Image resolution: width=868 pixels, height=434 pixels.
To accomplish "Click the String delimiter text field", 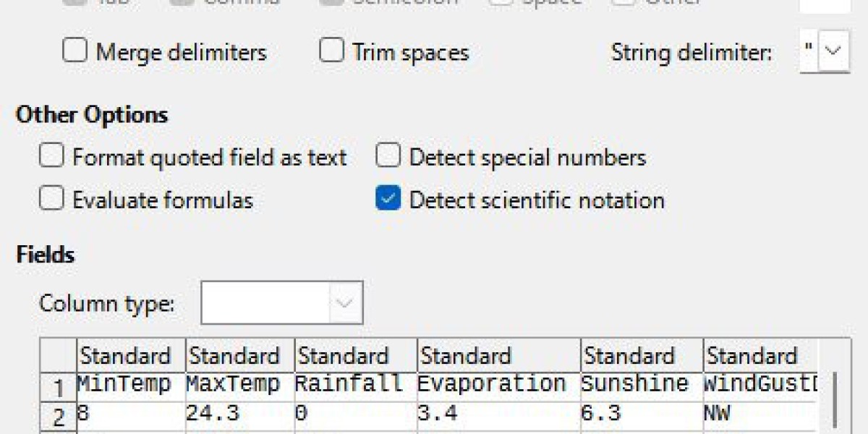I will tap(809, 51).
